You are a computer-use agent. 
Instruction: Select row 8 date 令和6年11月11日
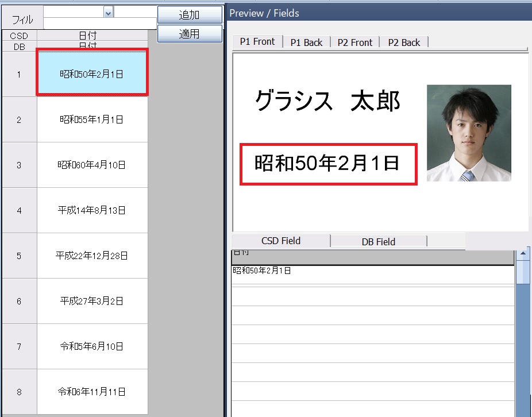tap(92, 392)
